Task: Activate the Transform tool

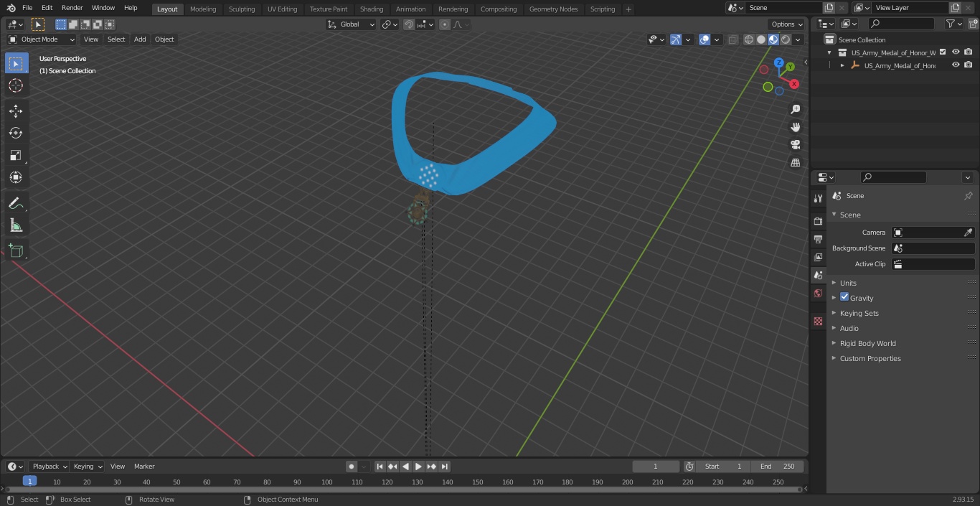Action: pos(16,177)
